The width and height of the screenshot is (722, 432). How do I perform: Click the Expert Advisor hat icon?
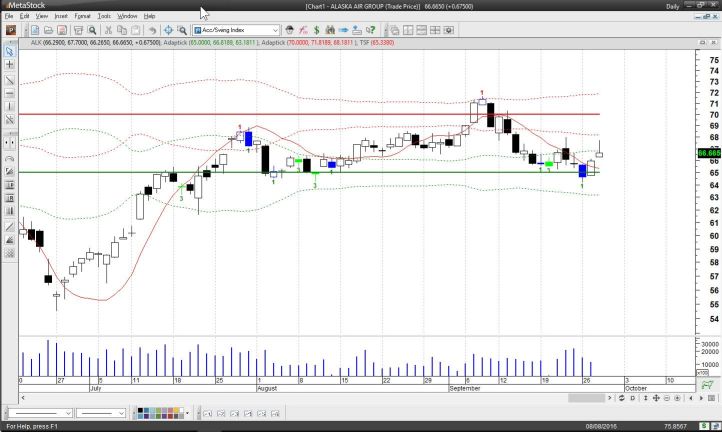pos(289,30)
